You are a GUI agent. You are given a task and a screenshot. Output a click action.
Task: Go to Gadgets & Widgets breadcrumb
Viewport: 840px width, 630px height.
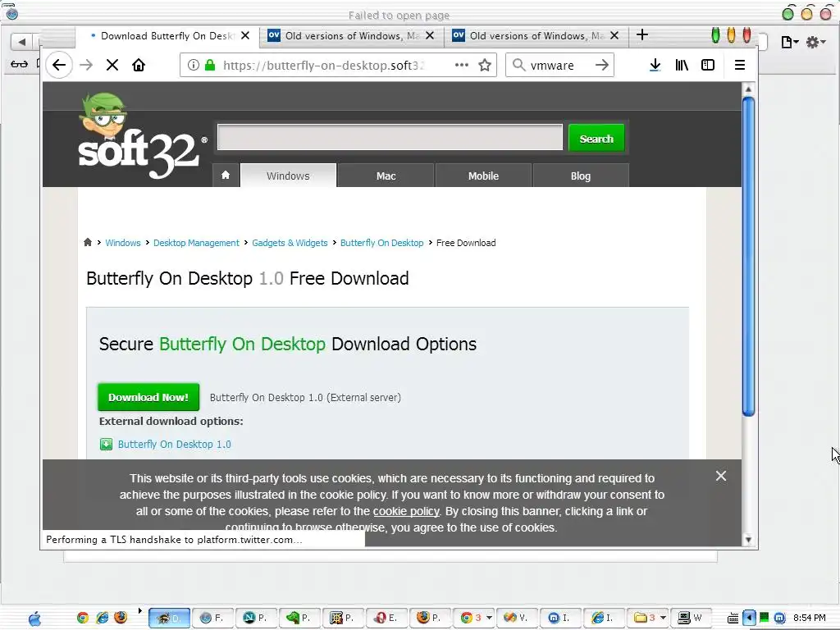click(x=290, y=243)
